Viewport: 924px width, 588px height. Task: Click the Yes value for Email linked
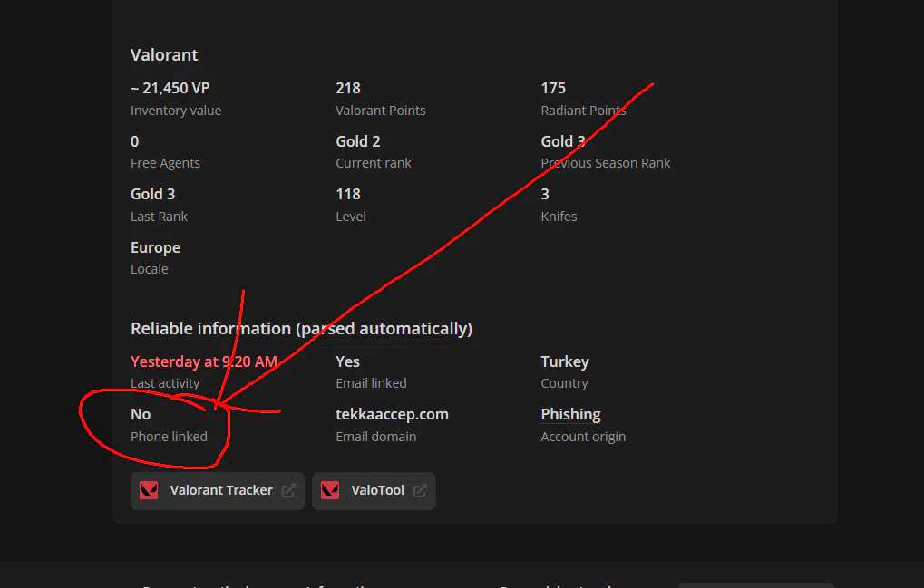[347, 361]
